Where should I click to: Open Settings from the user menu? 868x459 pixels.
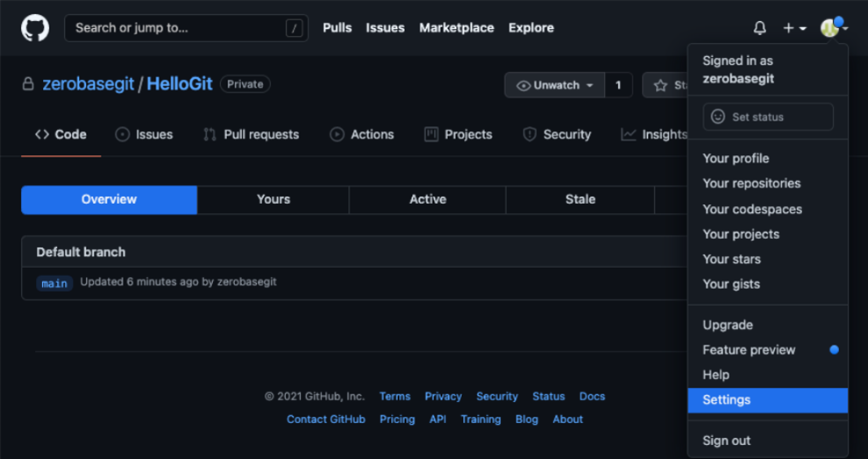click(x=768, y=400)
